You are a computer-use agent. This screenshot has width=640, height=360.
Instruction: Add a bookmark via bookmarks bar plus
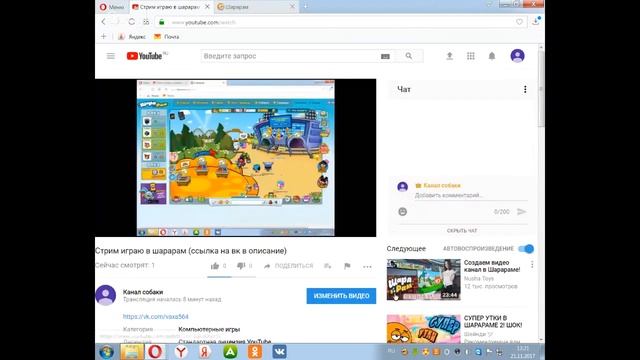click(x=103, y=36)
